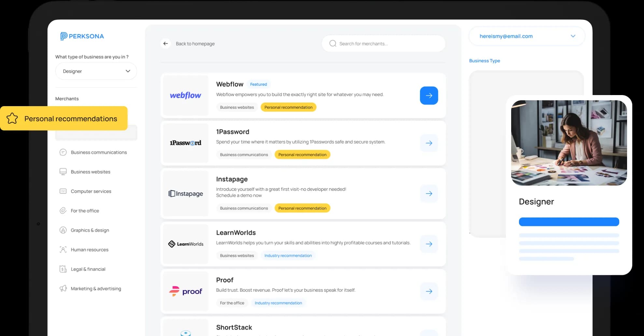644x336 pixels.
Task: Select Business websites category
Action: pos(91,172)
